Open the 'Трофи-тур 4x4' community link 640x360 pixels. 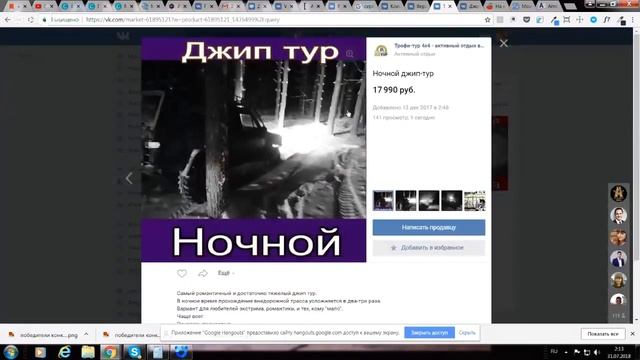tap(439, 46)
